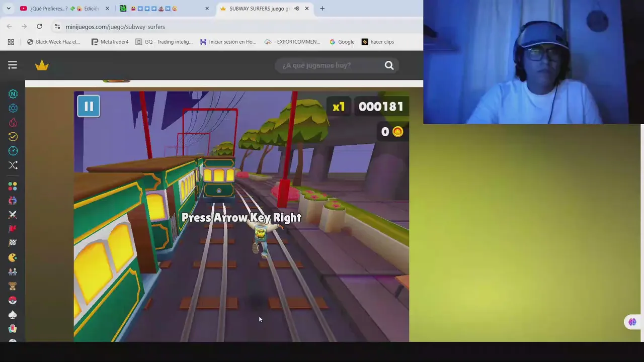
Task: Click the search magnifier icon
Action: pyautogui.click(x=389, y=65)
